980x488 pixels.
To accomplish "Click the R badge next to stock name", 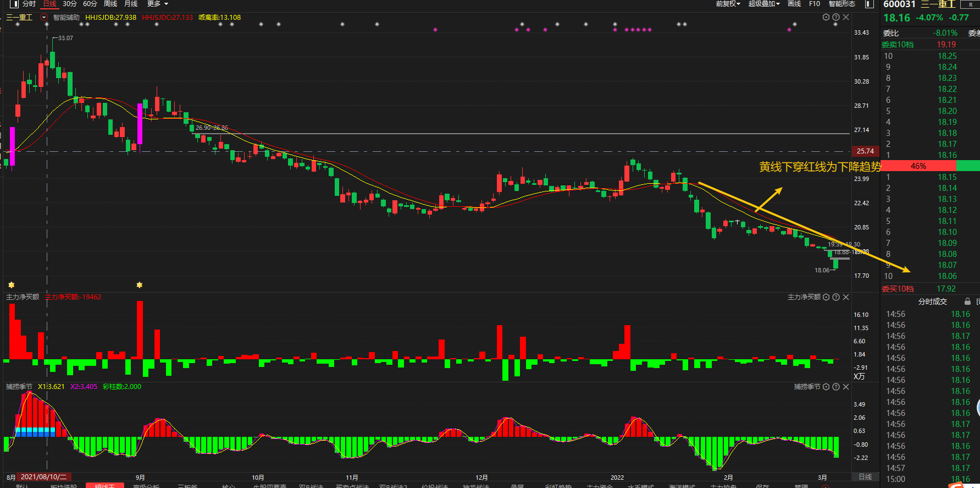I will (x=970, y=4).
